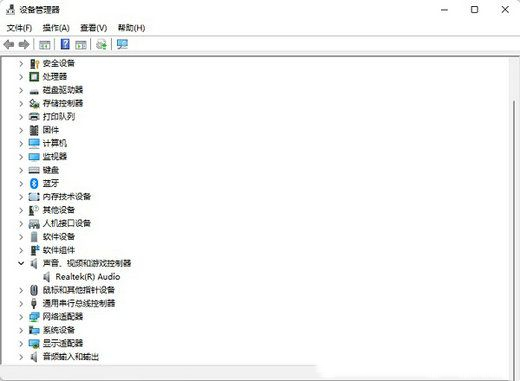The image size is (520, 381).
Task: Open the 查看(V) menu
Action: click(94, 28)
